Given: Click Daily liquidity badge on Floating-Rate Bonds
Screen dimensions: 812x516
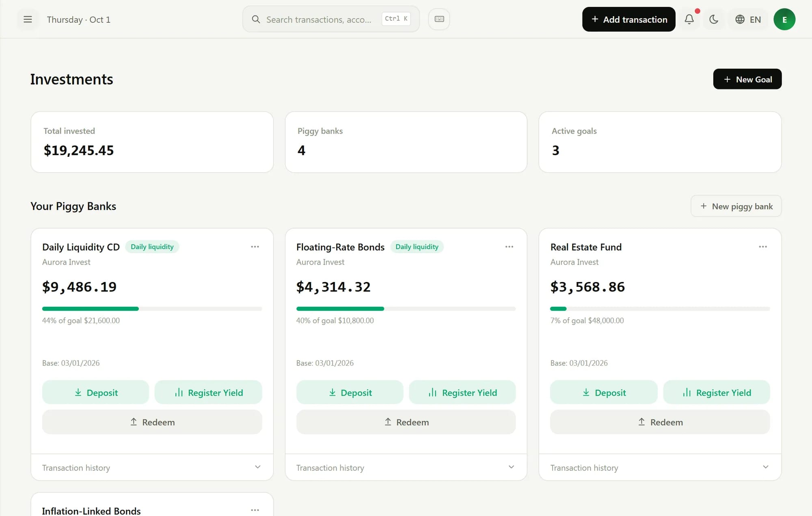Looking at the screenshot, I should tap(417, 247).
